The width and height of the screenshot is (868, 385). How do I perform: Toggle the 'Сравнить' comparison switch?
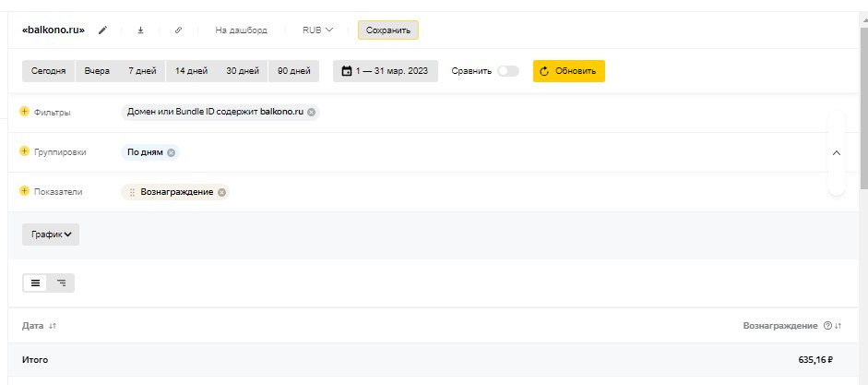[x=507, y=71]
